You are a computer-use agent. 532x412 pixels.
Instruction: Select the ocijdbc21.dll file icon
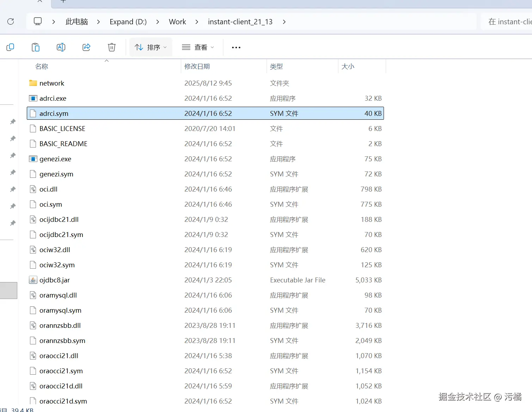33,219
